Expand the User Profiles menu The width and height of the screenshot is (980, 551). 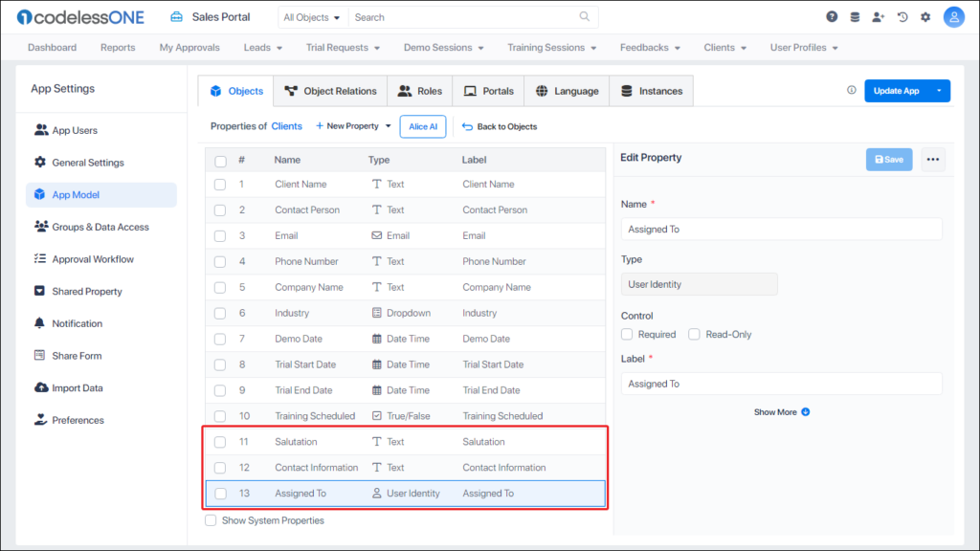pyautogui.click(x=804, y=48)
